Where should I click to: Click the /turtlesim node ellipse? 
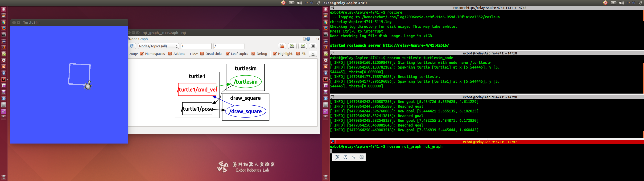click(x=245, y=82)
